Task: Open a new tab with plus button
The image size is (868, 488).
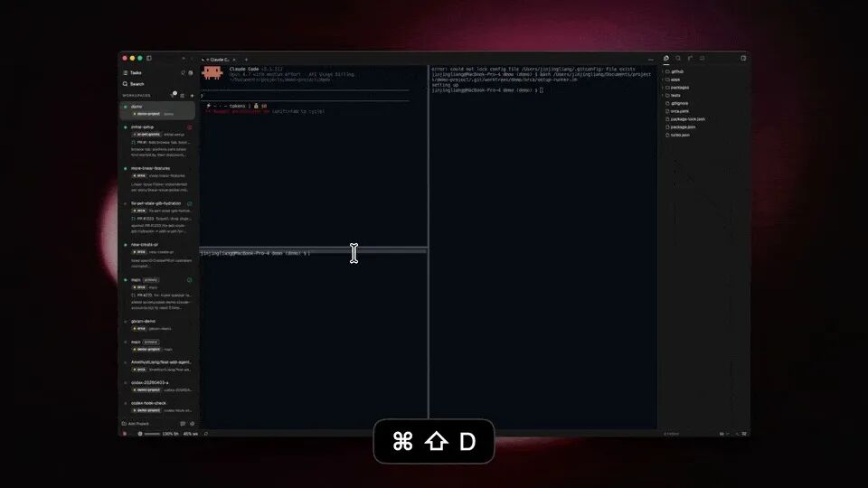Action: click(246, 60)
